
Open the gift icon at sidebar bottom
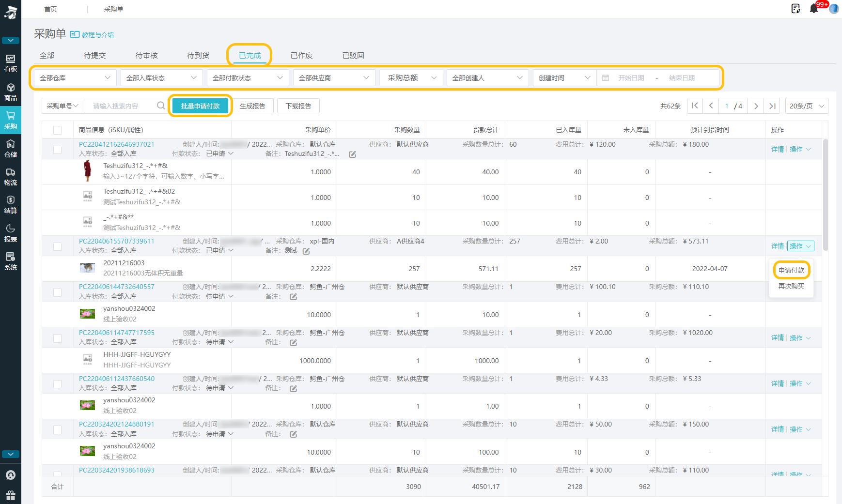point(10,495)
